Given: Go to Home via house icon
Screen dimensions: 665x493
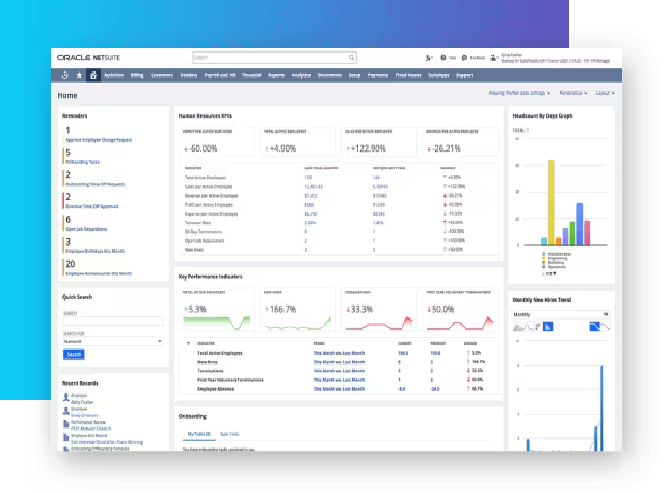Looking at the screenshot, I should click(93, 75).
